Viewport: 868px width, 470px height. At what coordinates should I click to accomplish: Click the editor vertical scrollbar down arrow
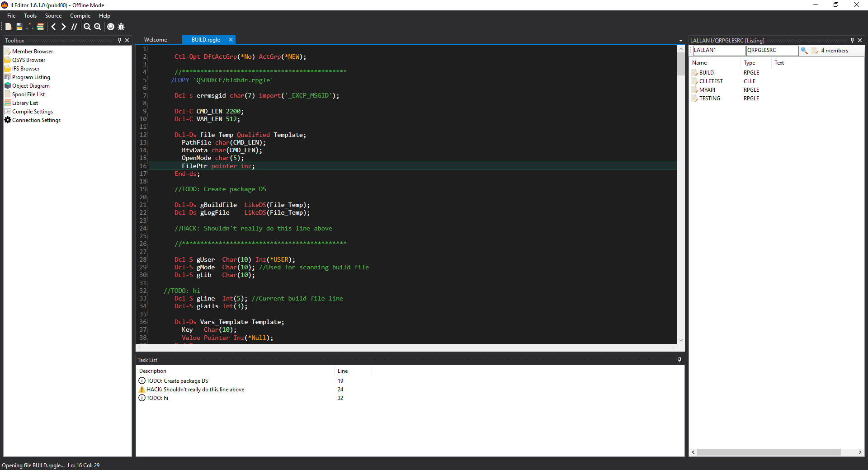[x=681, y=340]
